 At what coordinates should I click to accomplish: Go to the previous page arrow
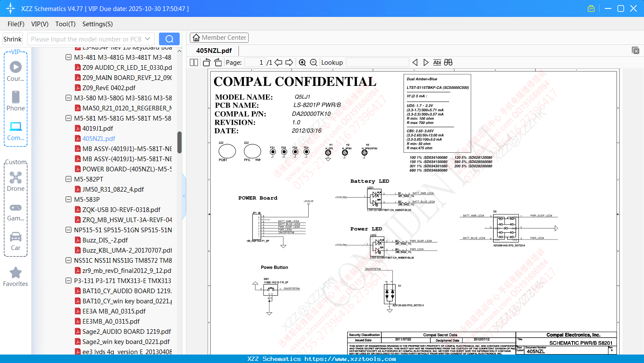(278, 62)
